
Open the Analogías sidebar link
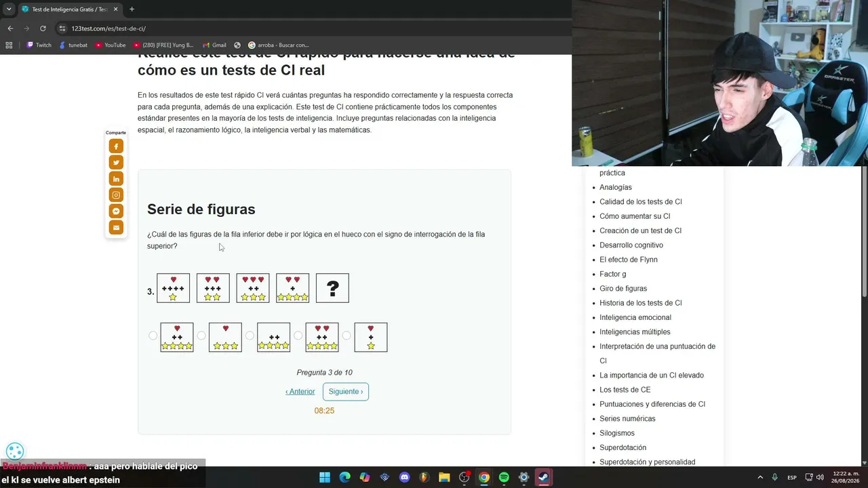[x=616, y=187]
